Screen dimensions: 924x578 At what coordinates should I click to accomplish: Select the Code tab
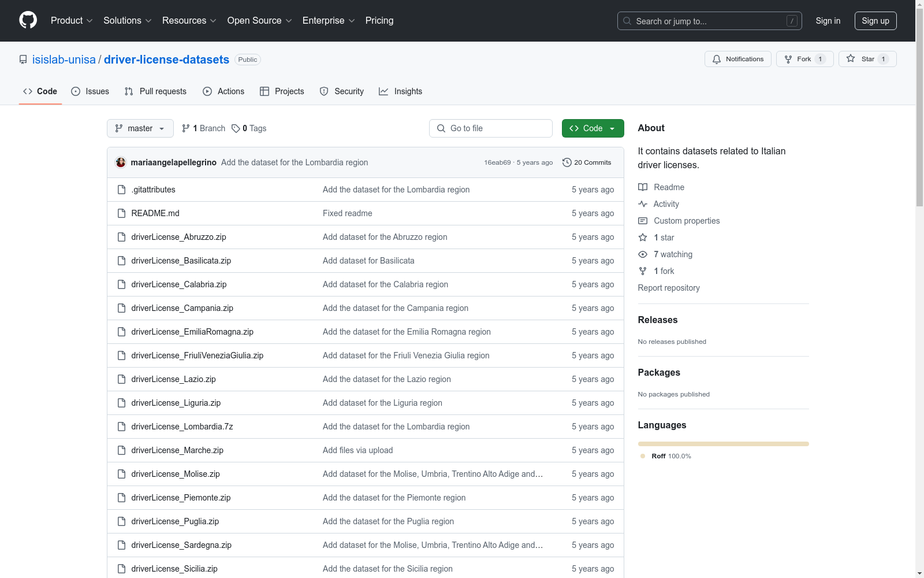(x=40, y=91)
